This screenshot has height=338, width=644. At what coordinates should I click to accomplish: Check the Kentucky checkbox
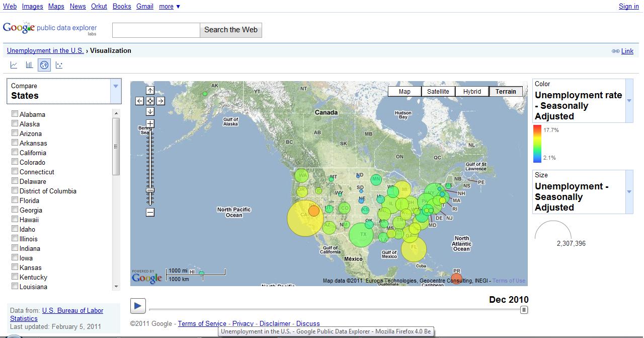[x=15, y=277]
